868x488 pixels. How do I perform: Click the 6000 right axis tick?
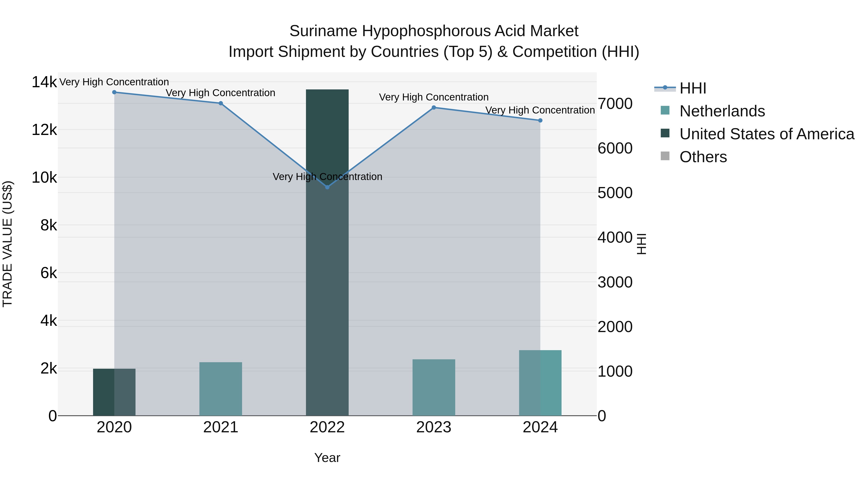click(x=615, y=148)
